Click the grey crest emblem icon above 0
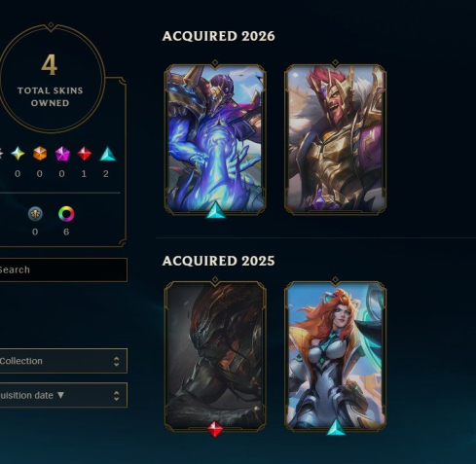Image resolution: width=476 pixels, height=464 pixels. click(x=35, y=214)
